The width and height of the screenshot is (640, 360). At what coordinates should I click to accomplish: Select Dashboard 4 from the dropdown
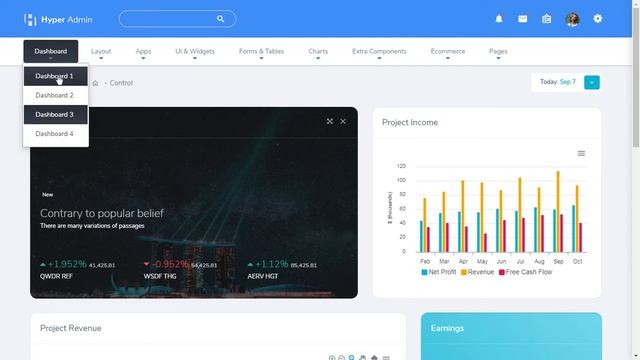click(56, 133)
